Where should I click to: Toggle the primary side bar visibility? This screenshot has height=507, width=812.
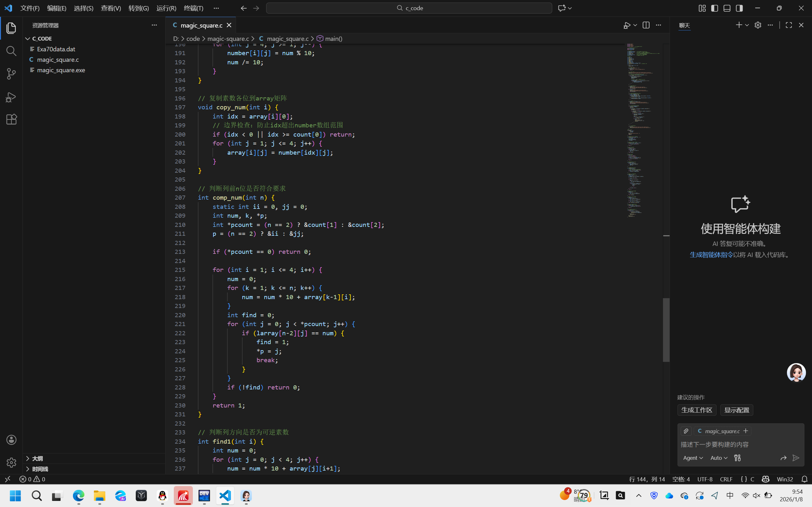(x=714, y=8)
